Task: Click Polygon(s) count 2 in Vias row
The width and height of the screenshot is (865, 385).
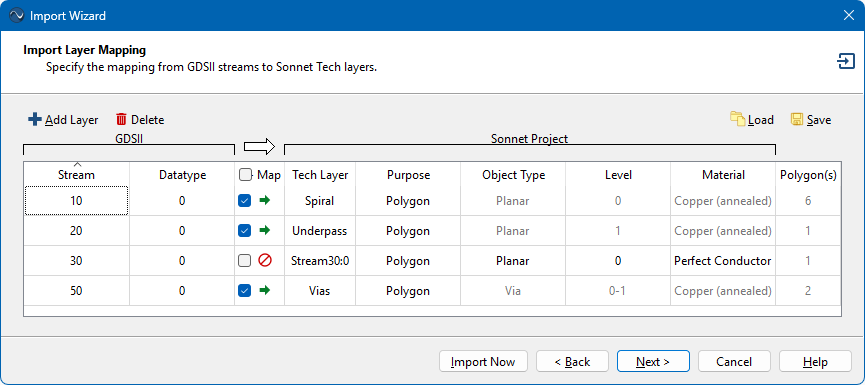Action: coord(808,291)
